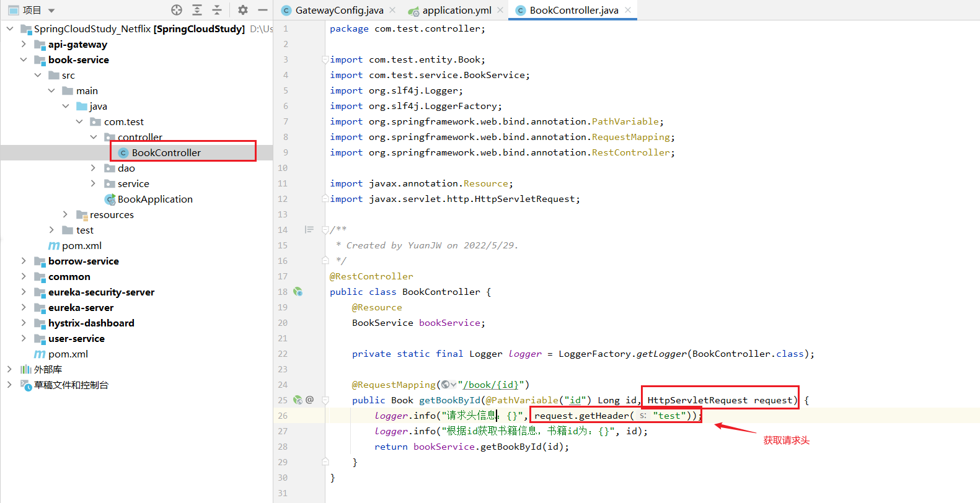Expand the 外部库 node
The width and height of the screenshot is (980, 503).
click(x=9, y=369)
